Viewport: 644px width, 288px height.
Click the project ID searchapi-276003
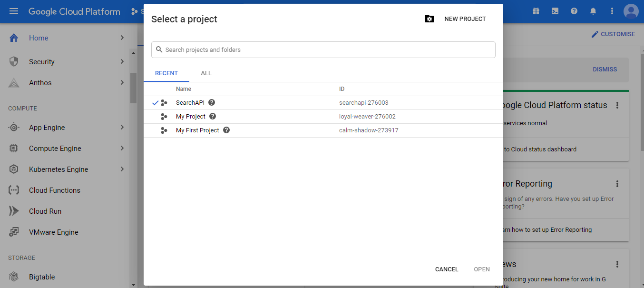click(x=364, y=103)
